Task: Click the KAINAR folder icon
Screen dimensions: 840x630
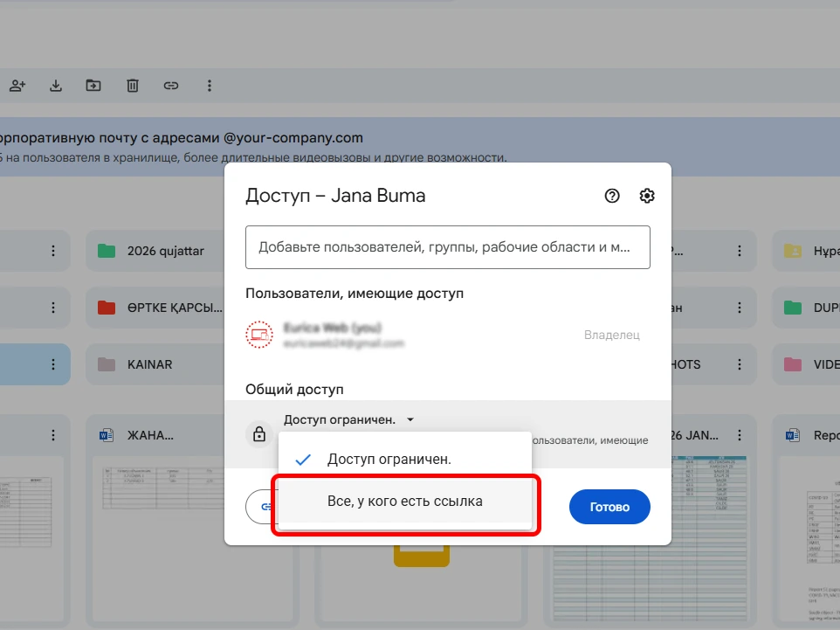Action: pos(107,364)
